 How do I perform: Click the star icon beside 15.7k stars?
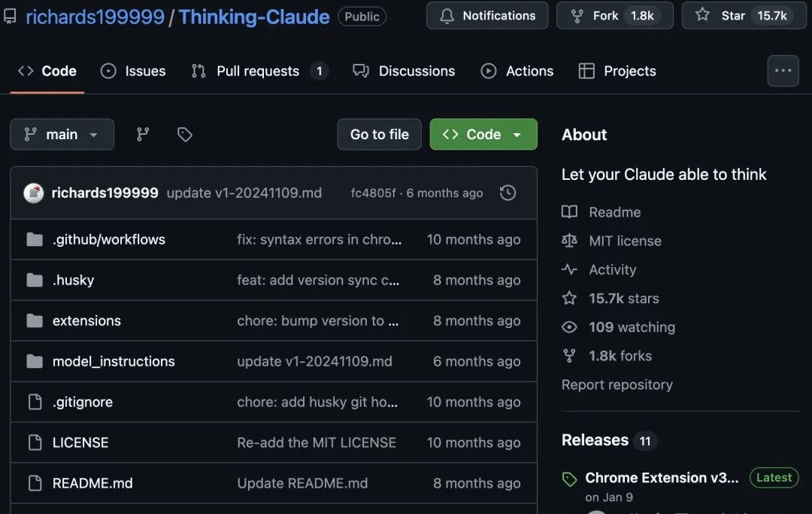tap(570, 298)
